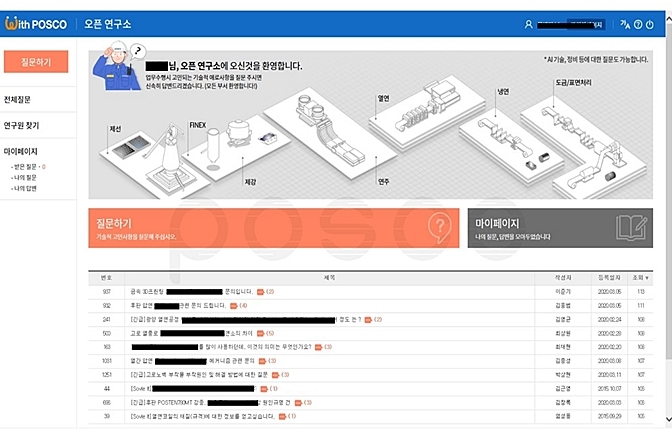
Task: Click the 제목 column header
Action: (329, 278)
